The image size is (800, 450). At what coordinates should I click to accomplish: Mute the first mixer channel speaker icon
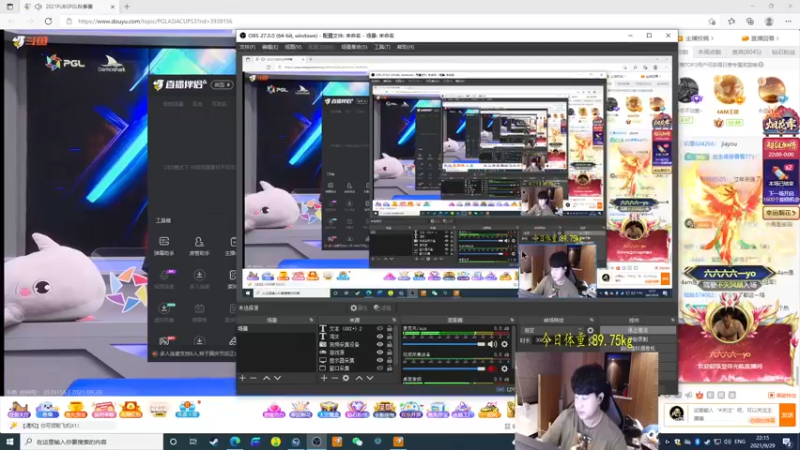point(492,344)
